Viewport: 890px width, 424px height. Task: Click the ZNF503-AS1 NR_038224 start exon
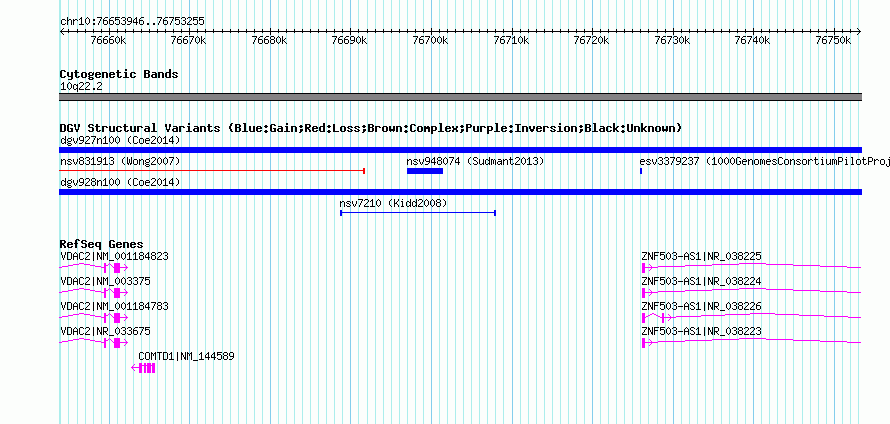[x=644, y=293]
